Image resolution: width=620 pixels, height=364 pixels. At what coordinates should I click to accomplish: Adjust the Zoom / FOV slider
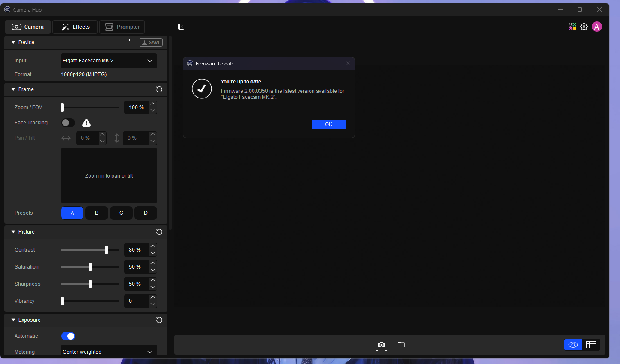coord(90,107)
